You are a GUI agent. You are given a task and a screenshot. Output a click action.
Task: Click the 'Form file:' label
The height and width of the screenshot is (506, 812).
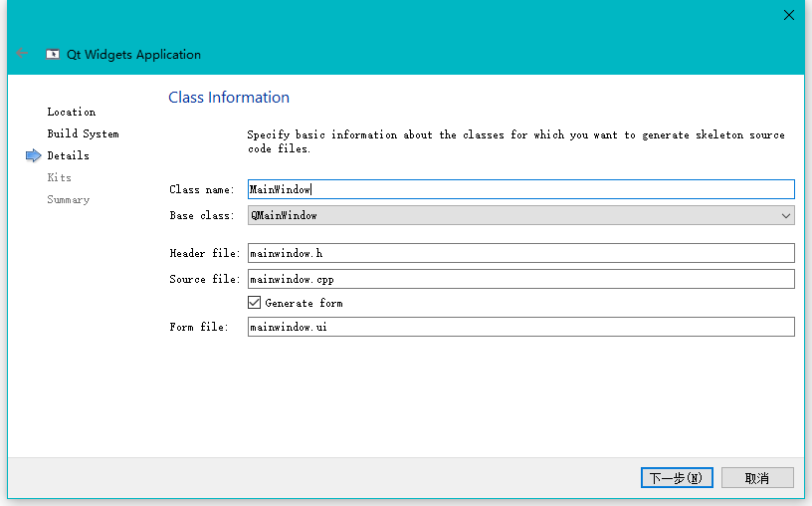click(x=198, y=327)
